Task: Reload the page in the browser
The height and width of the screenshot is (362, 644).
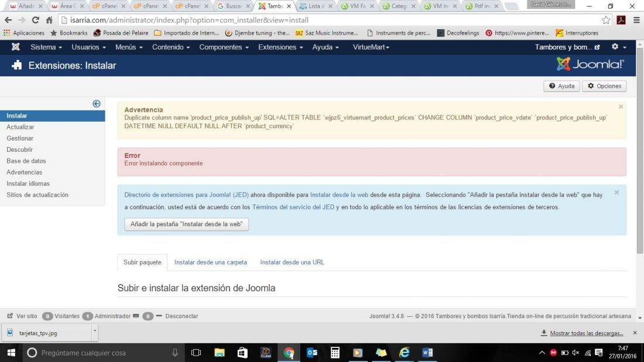Action: [x=36, y=20]
